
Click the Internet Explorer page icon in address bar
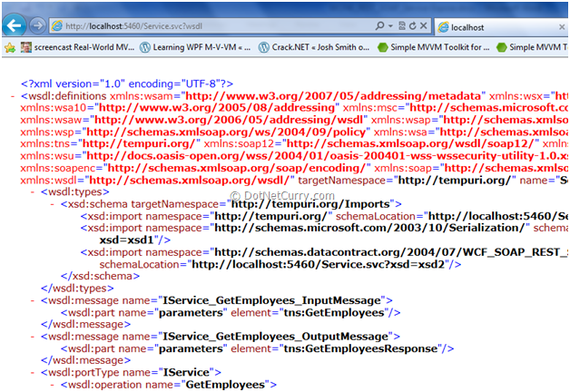(57, 25)
